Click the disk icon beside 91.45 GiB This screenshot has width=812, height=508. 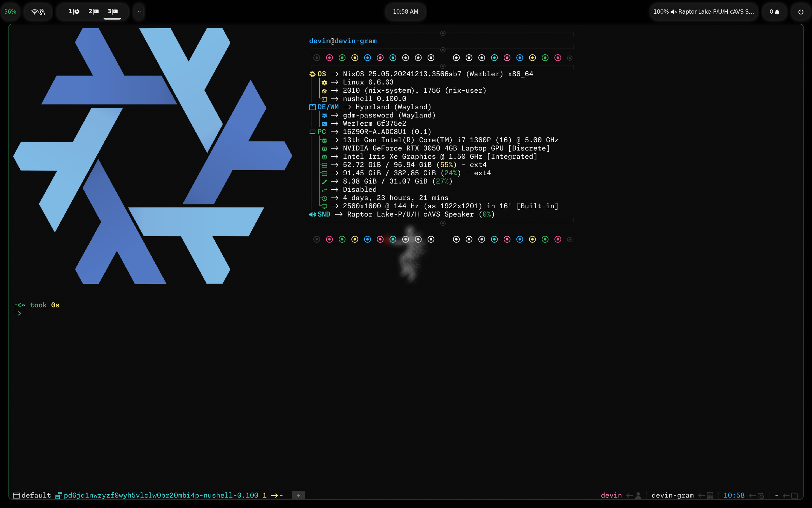324,173
